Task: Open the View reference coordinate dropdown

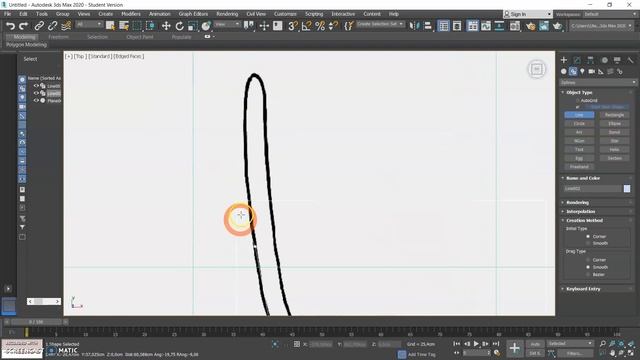Action: point(227,25)
